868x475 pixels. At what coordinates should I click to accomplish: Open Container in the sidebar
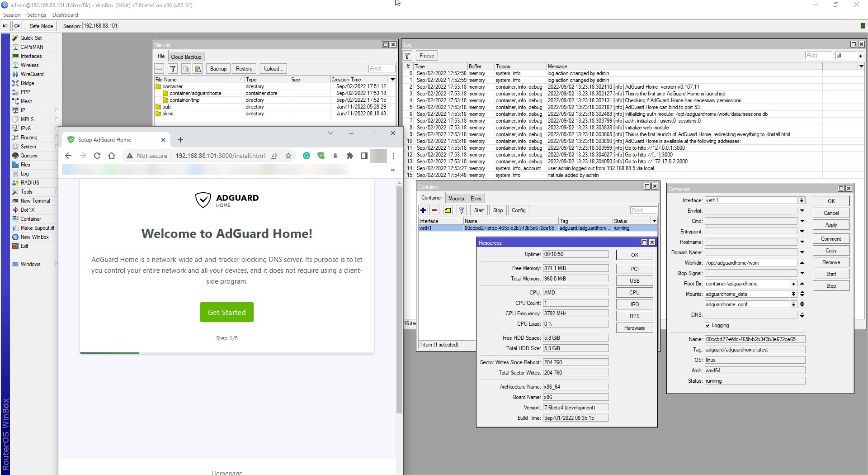pos(31,219)
